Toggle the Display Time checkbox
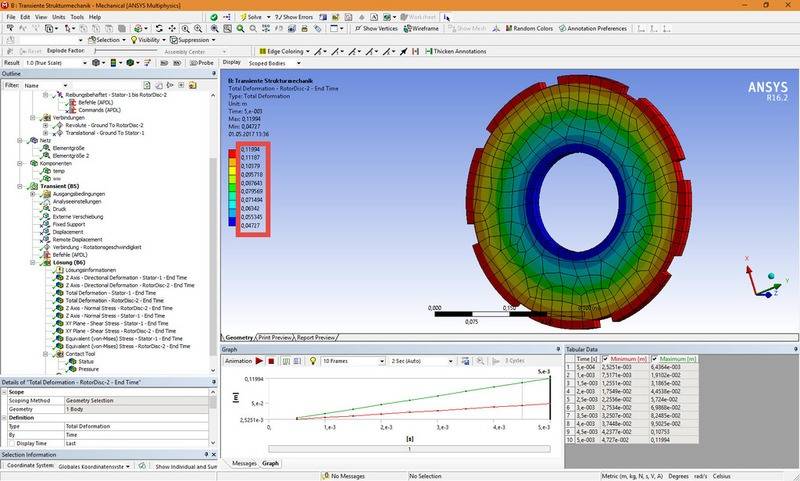 (12, 444)
